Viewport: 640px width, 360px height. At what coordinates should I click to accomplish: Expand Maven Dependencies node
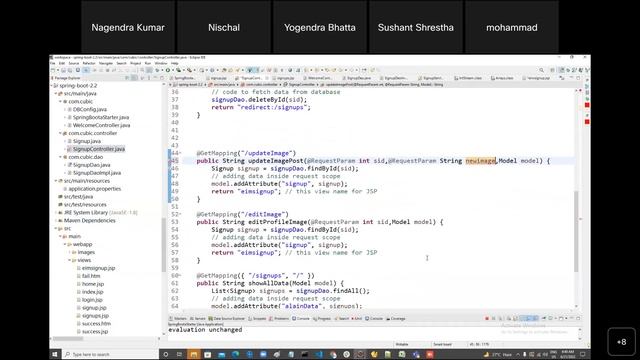56,220
